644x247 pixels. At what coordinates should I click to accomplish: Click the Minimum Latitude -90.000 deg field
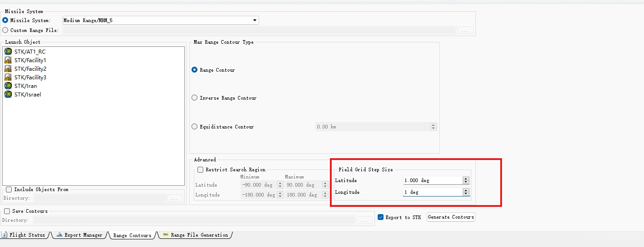click(x=259, y=185)
